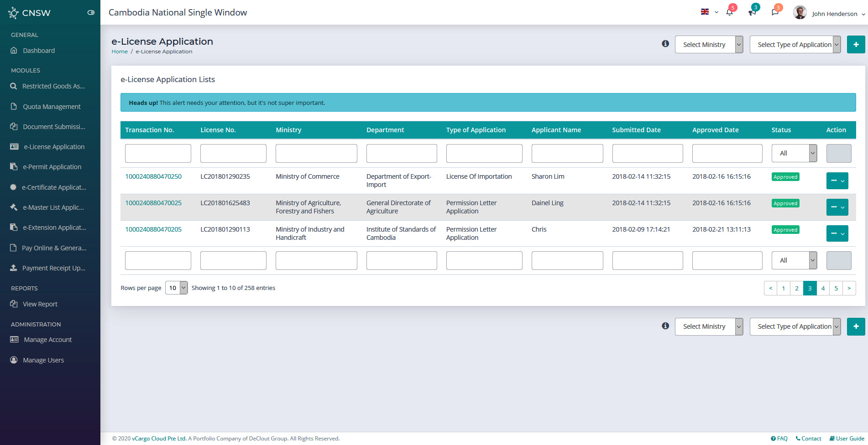Click the top Applicant Name filter field
This screenshot has width=868, height=445.
click(x=567, y=153)
